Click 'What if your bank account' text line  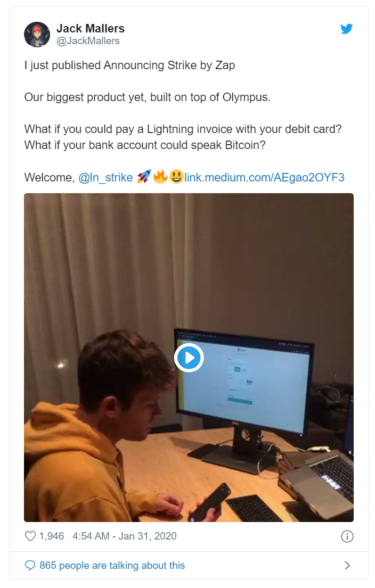(x=145, y=145)
